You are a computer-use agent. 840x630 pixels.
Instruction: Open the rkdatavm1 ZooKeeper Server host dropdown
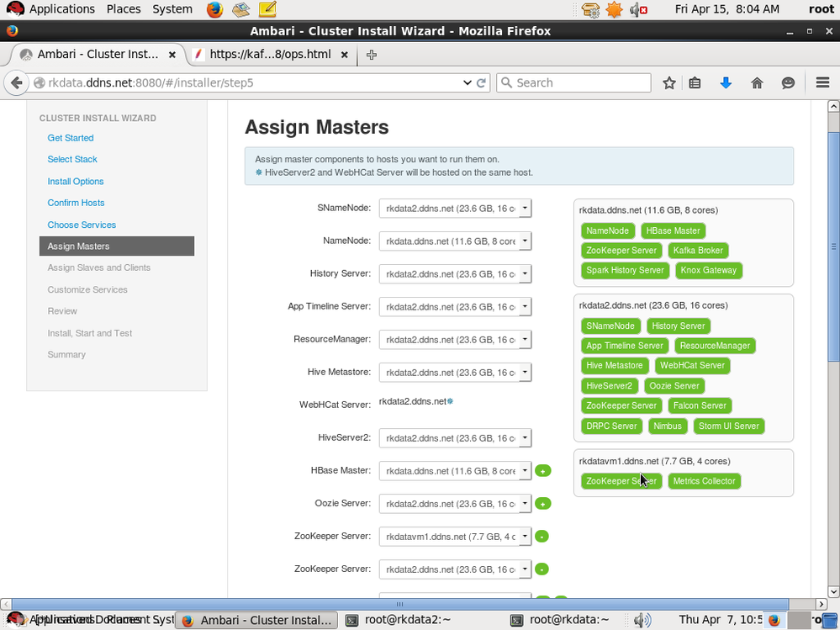(x=456, y=537)
